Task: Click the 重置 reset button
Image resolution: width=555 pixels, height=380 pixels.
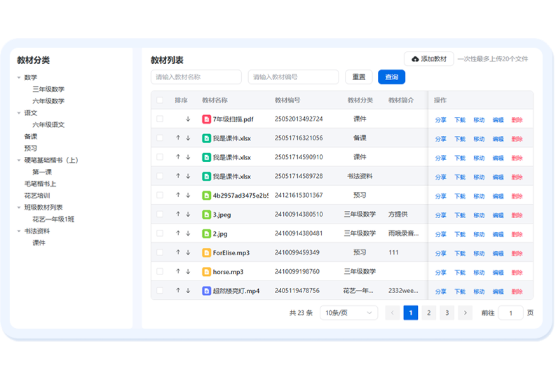Action: 359,77
